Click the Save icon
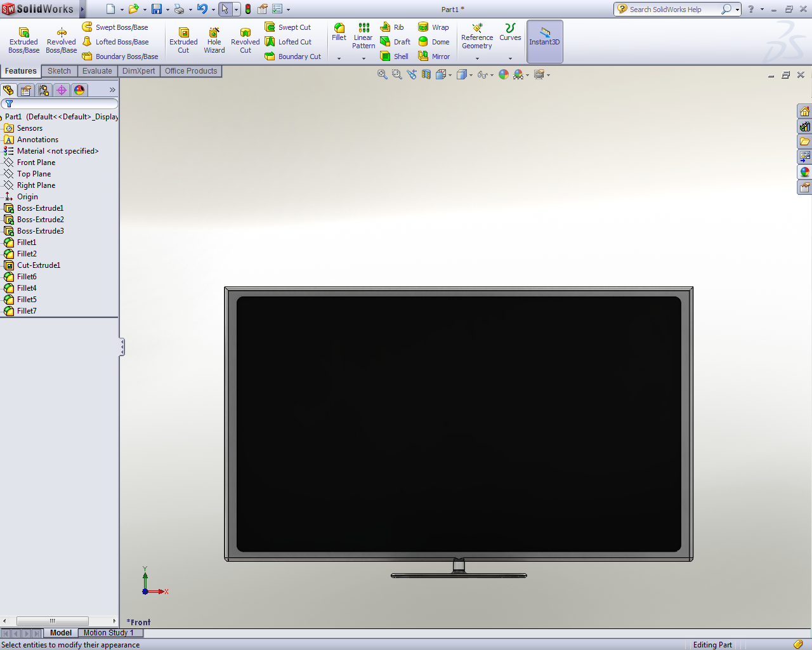Image resolution: width=812 pixels, height=650 pixels. click(x=157, y=9)
